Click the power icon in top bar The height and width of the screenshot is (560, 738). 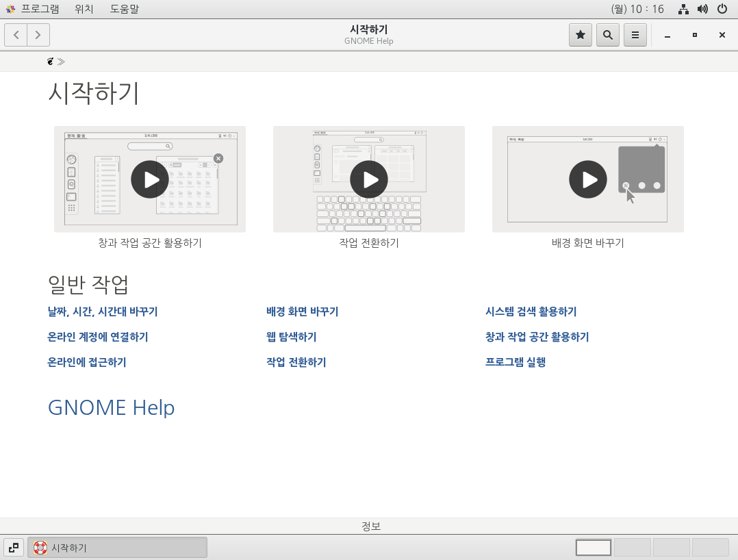pos(722,9)
